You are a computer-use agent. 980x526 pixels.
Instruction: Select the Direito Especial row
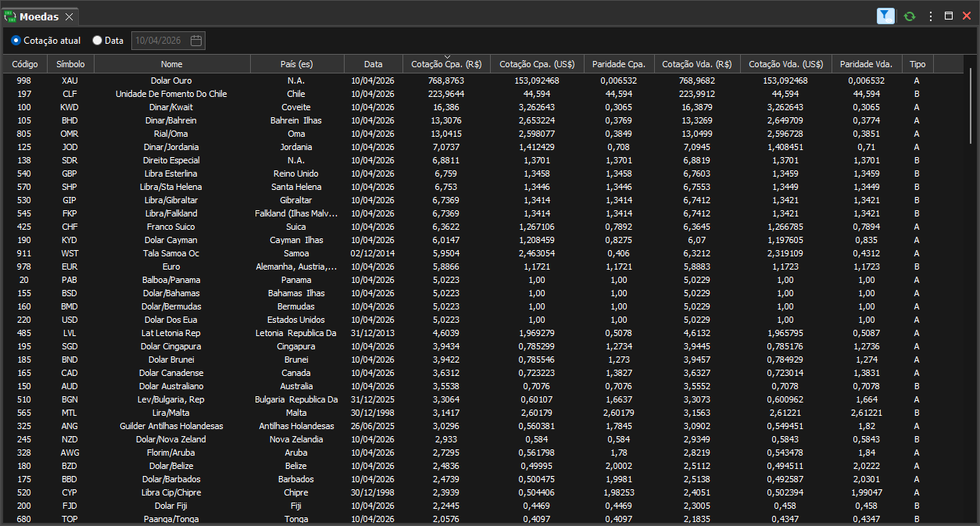(483, 160)
